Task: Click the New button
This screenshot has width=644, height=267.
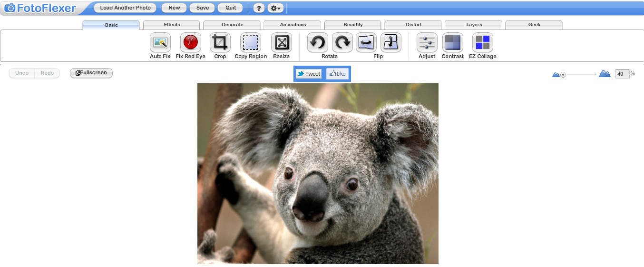Action: [174, 8]
